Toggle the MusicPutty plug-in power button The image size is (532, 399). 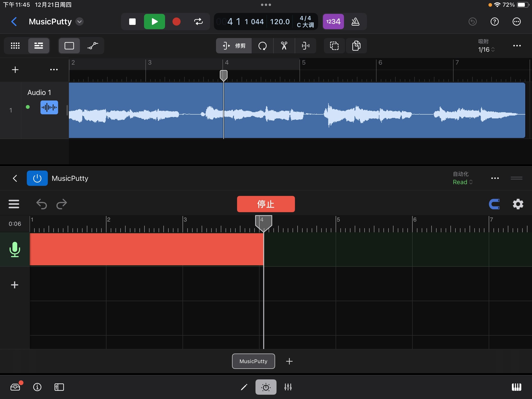click(37, 178)
